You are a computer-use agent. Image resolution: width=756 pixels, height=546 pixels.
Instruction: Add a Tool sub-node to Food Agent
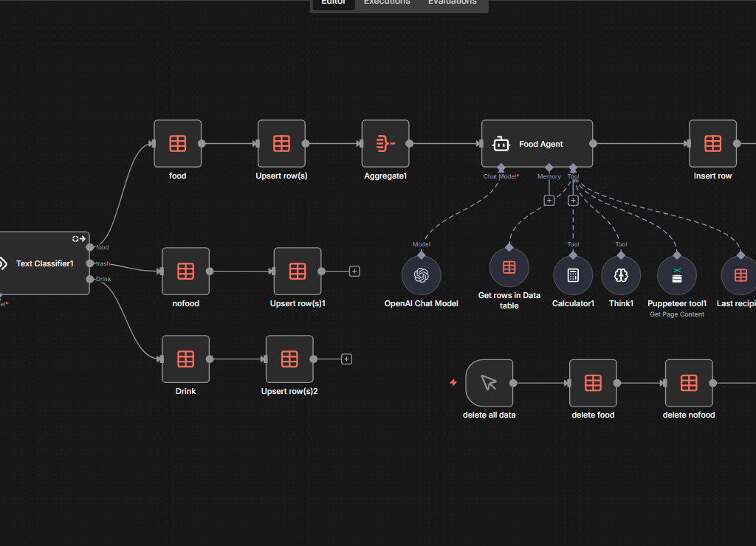tap(573, 200)
